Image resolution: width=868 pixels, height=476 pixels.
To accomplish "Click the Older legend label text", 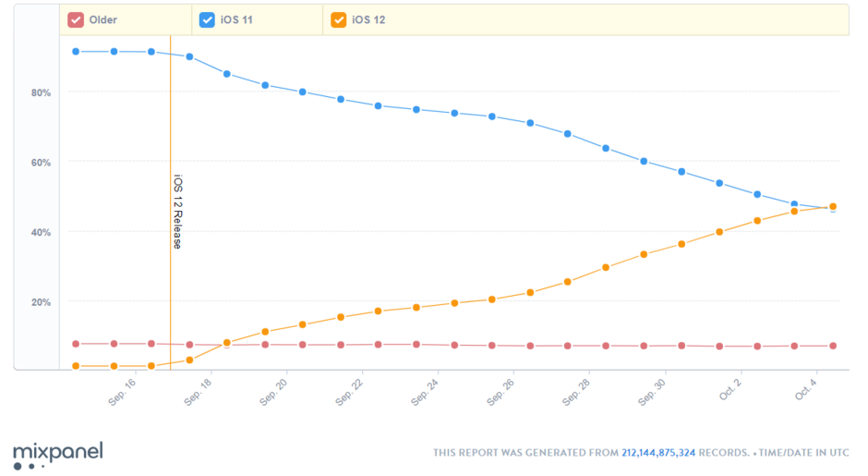I will pos(103,19).
